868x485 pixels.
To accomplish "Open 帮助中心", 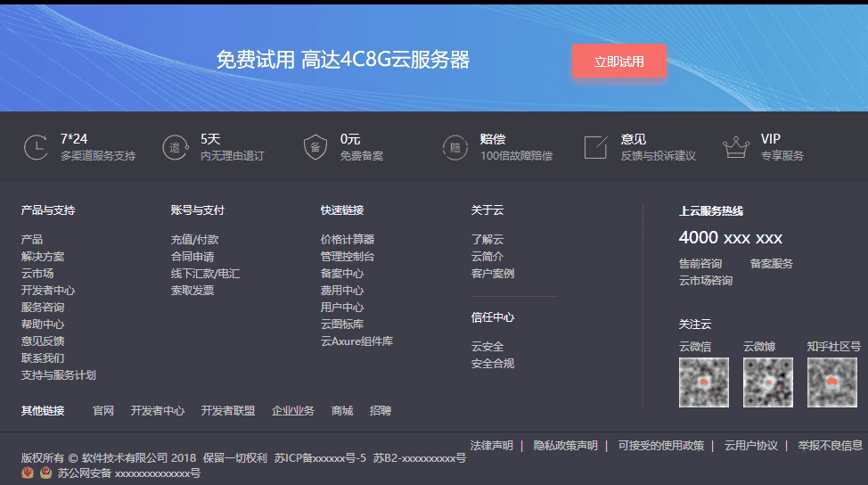I will [x=43, y=324].
